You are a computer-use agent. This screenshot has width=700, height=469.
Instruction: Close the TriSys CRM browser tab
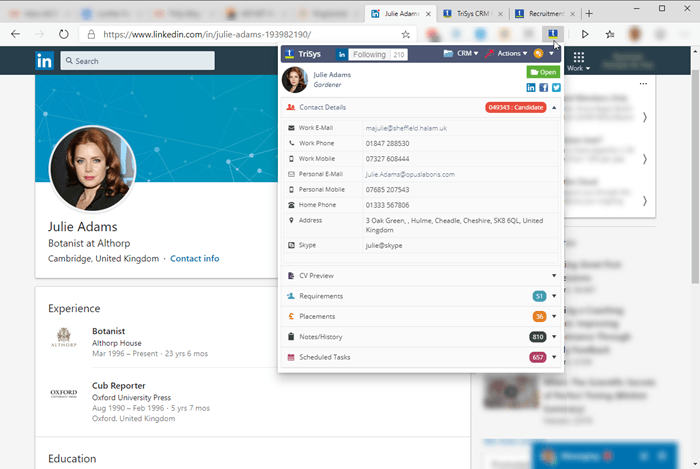(x=500, y=14)
